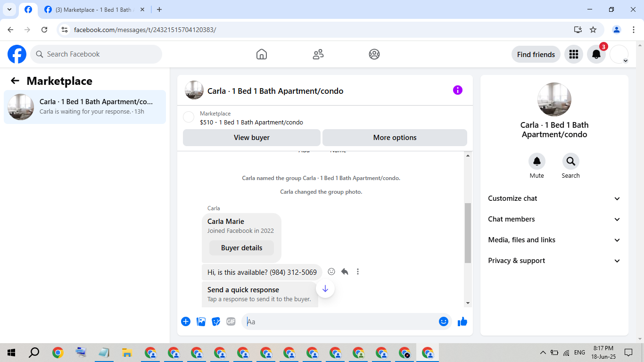Bookmark this page with the star

click(x=593, y=30)
